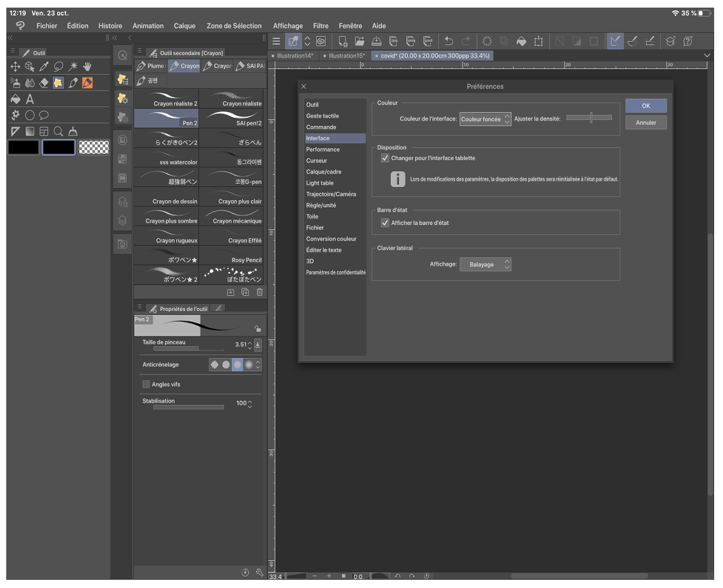
Task: Click OK in Préférences dialog
Action: (646, 106)
